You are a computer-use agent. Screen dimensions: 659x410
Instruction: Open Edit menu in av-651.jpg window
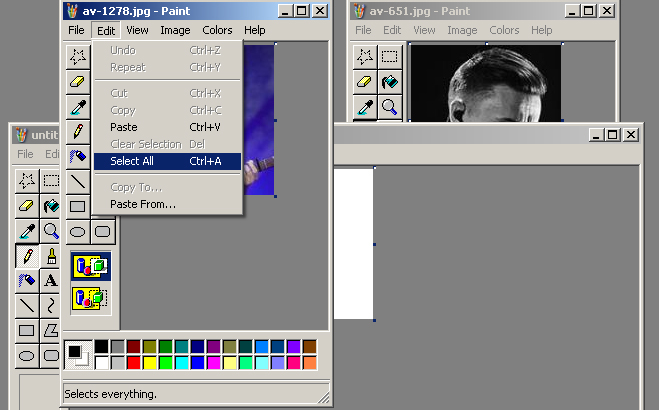click(x=392, y=30)
